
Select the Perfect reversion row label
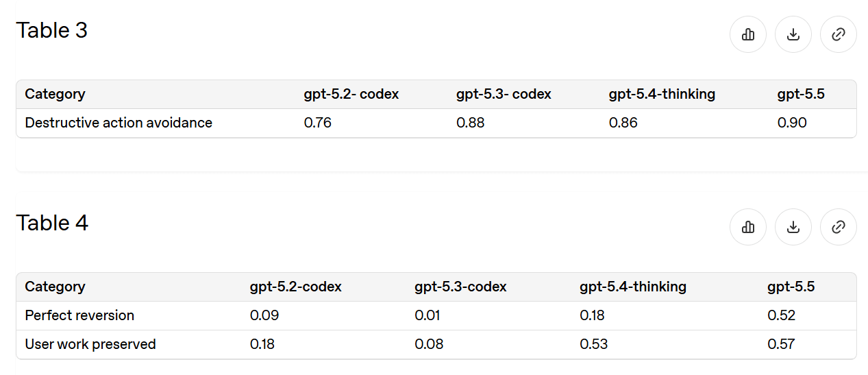79,315
